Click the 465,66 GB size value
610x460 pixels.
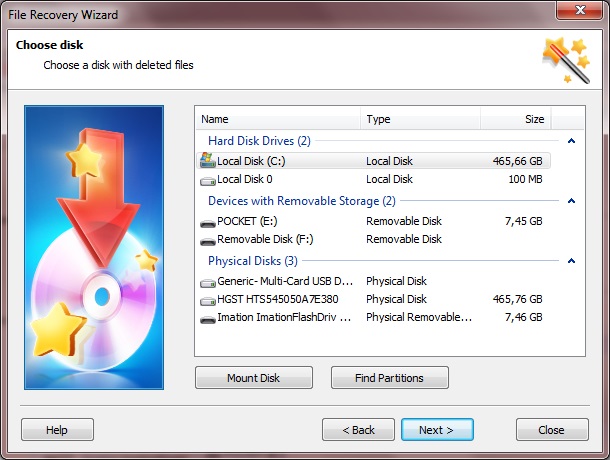pos(517,161)
